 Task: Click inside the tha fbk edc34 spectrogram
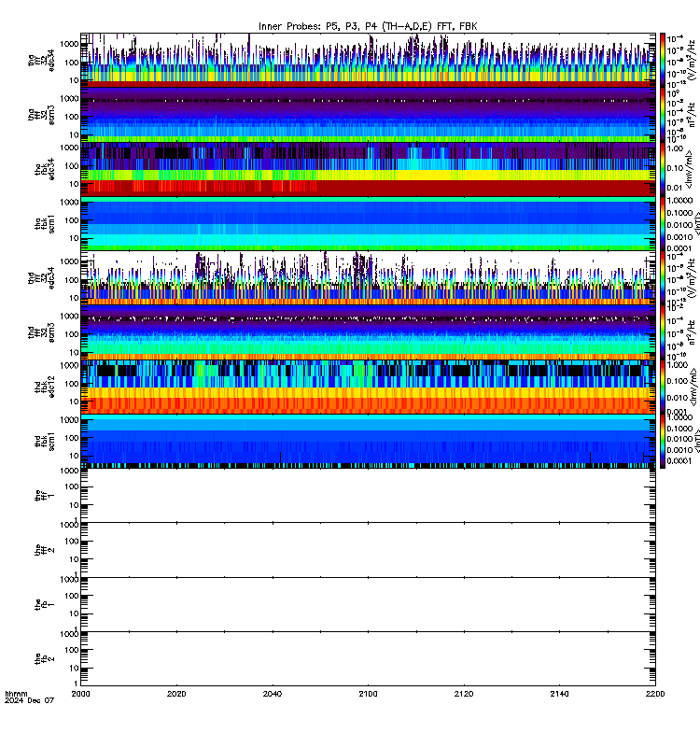coord(368,169)
